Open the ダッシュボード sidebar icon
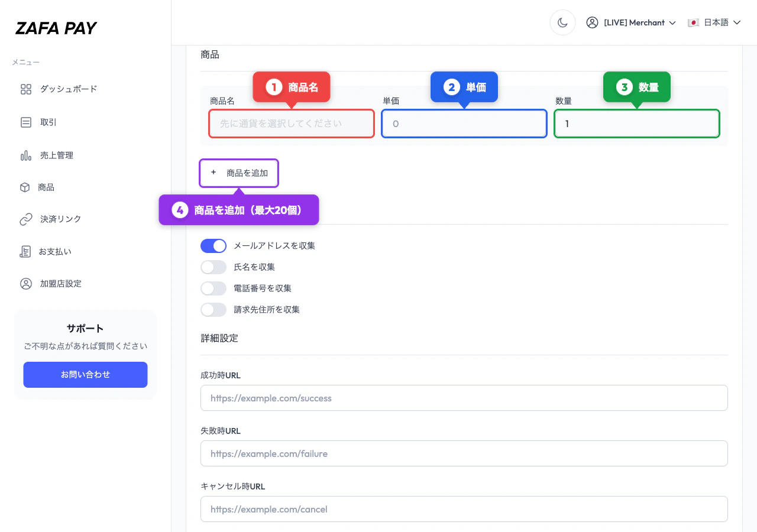Screen dimensions: 757x532 (26, 89)
